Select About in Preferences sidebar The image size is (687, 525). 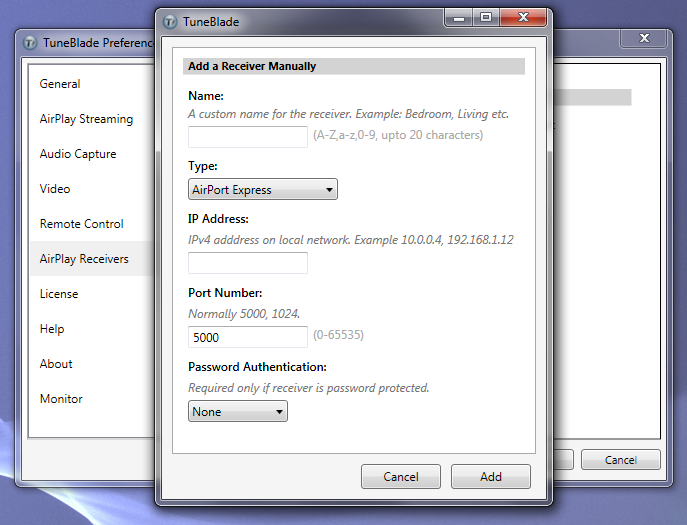[92, 364]
